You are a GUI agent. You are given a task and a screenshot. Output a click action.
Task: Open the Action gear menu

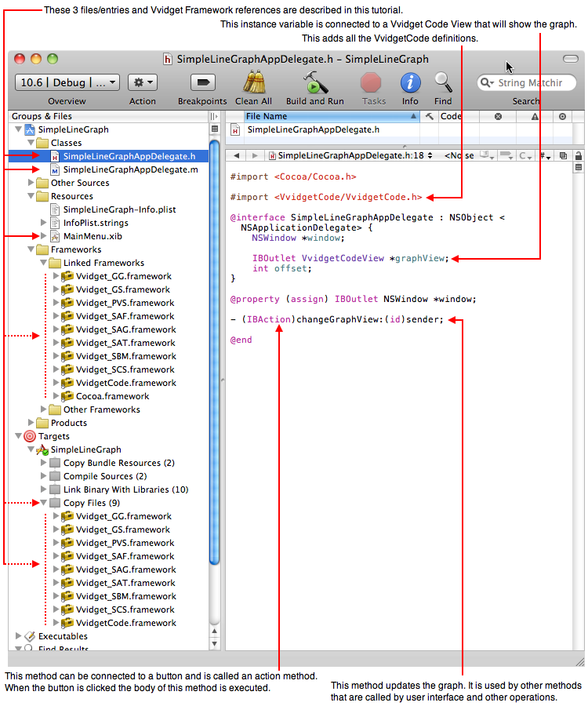click(143, 82)
